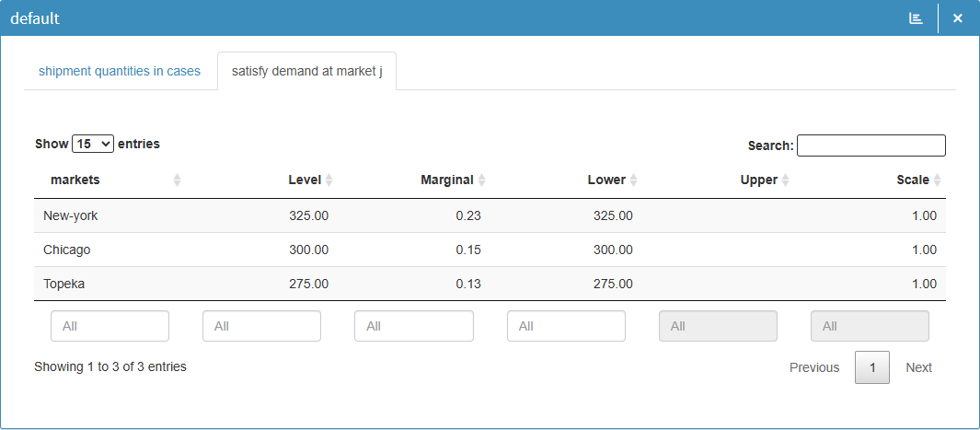
Task: Sort by Marginal column sort icon
Action: tap(481, 180)
